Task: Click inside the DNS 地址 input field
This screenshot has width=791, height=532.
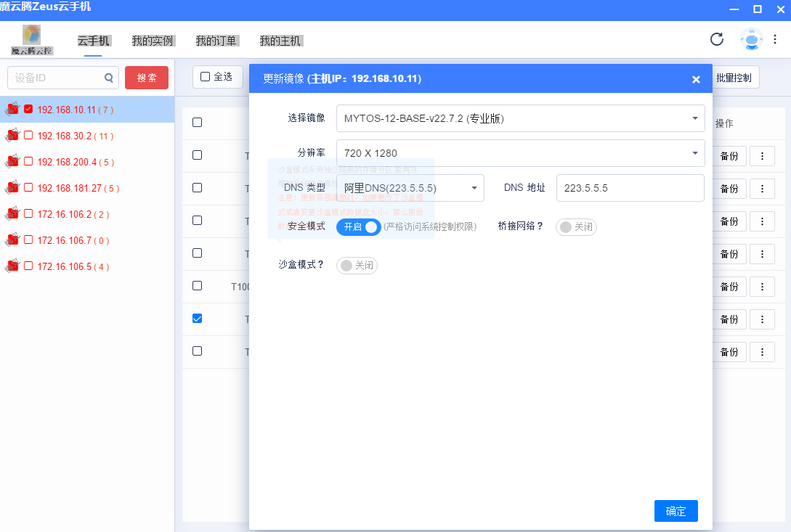Action: coord(629,188)
